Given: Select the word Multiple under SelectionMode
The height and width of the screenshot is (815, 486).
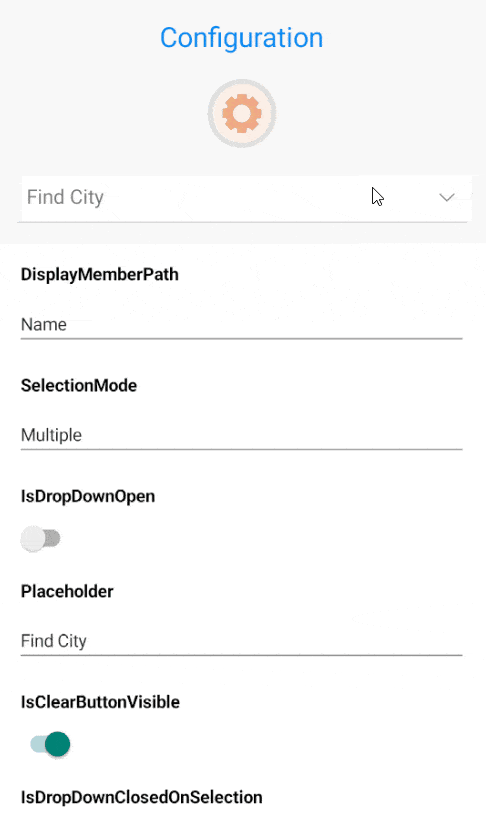Looking at the screenshot, I should [x=51, y=435].
